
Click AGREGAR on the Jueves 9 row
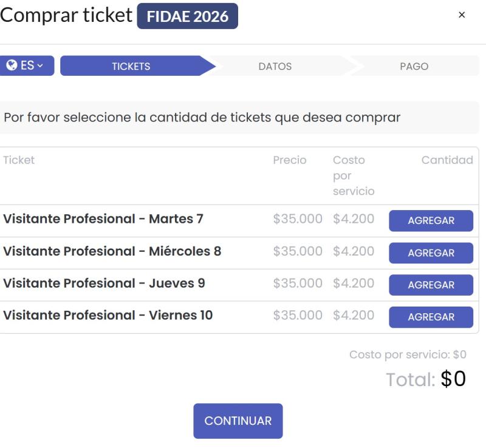click(x=430, y=285)
